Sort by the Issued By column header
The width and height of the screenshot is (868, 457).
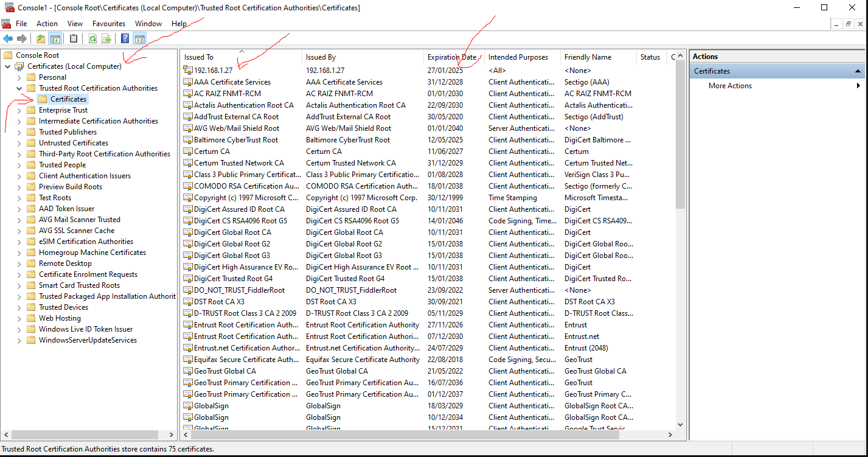click(x=363, y=57)
